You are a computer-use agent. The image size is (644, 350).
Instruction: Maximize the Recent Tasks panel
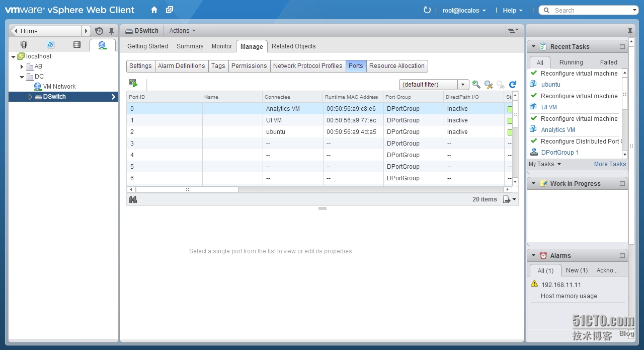(622, 47)
